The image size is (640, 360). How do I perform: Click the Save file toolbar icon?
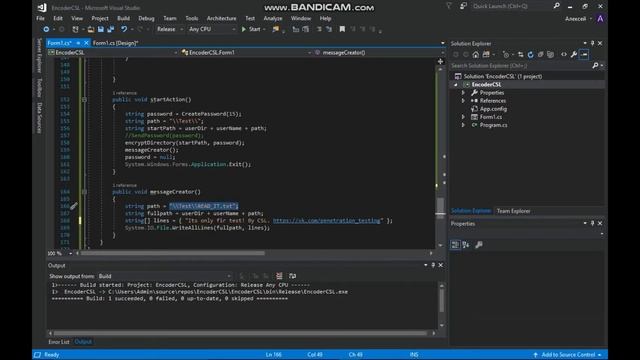pyautogui.click(x=101, y=29)
